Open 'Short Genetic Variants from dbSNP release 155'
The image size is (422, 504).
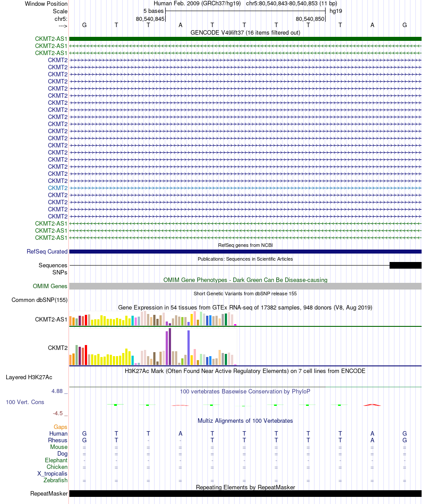pos(245,294)
